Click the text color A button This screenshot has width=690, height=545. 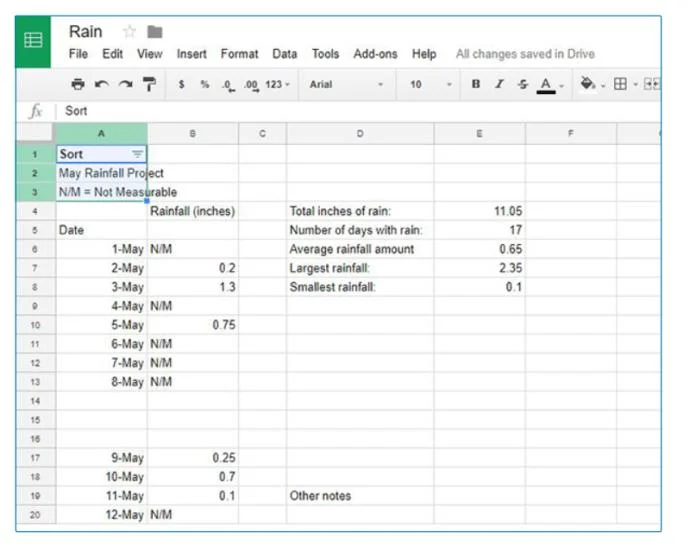pos(546,85)
